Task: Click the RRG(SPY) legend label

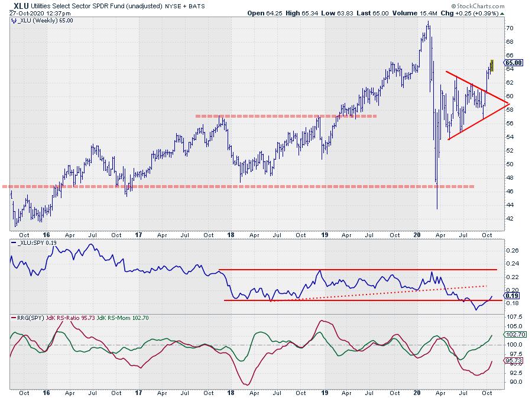Action: [30, 319]
